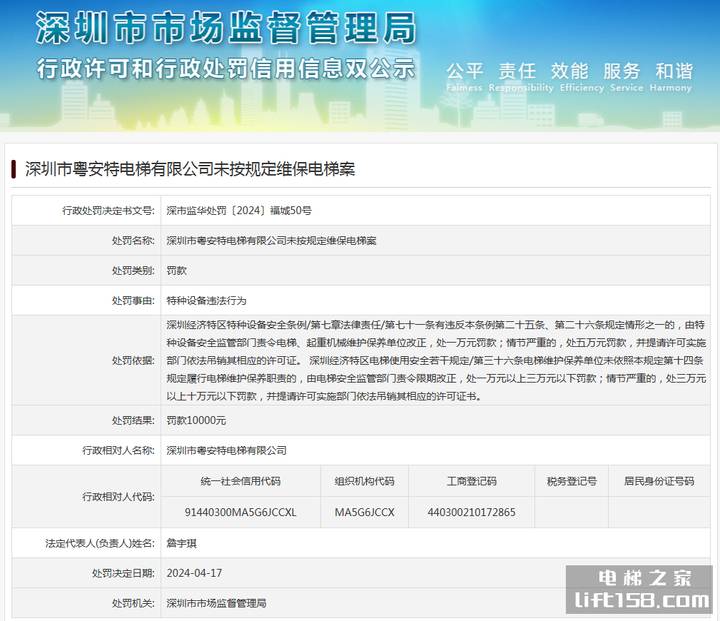Click the subtitle 行政许可和行政处罚信用信息双公示
This screenshot has width=720, height=621.
[x=226, y=69]
